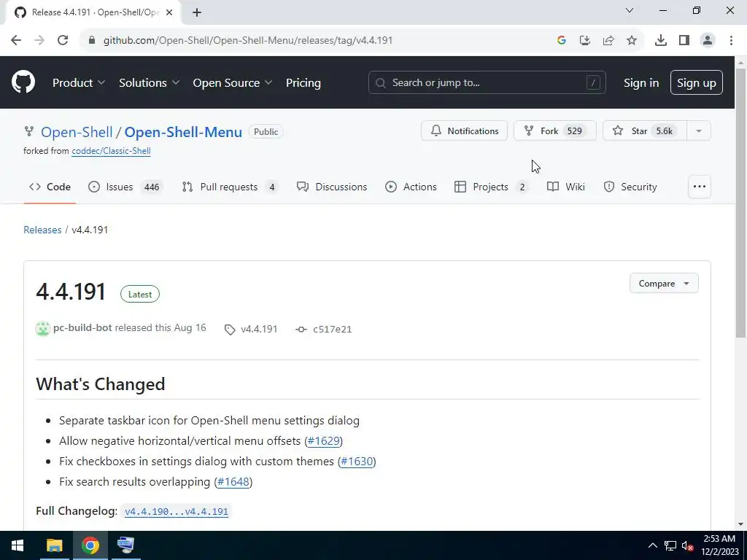Go back to the previous page
Image resolution: width=747 pixels, height=560 pixels.
[16, 40]
